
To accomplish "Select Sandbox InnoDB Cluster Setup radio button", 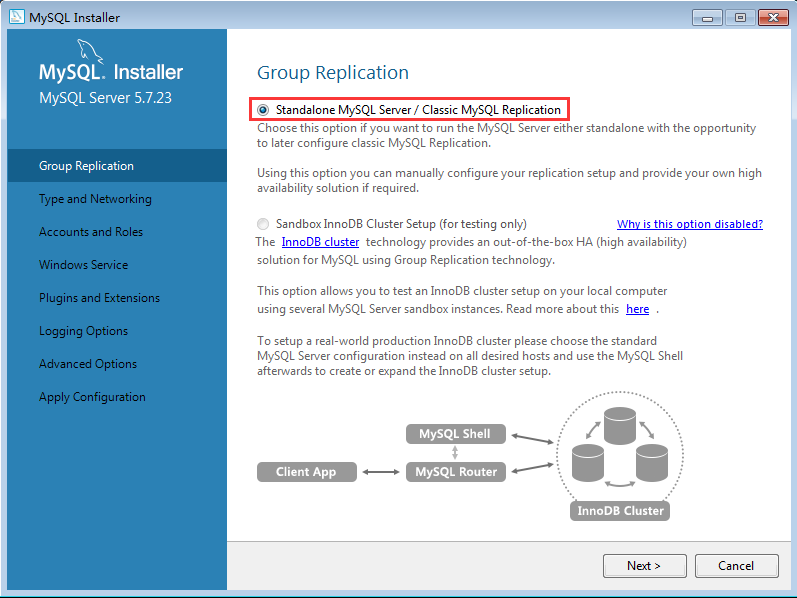I will point(263,224).
